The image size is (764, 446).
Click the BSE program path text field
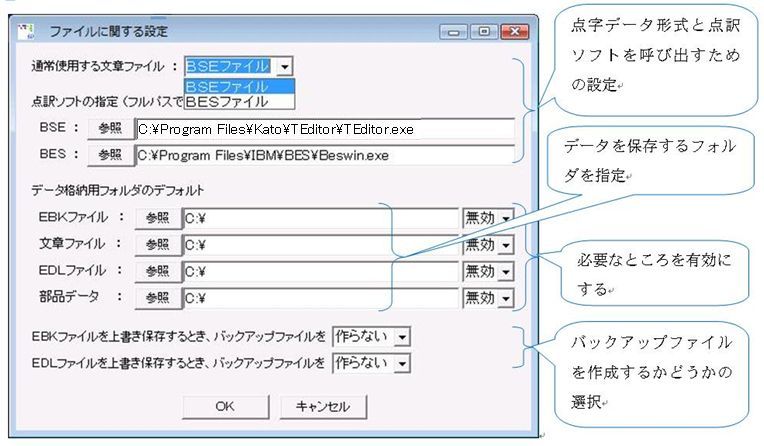click(x=324, y=129)
